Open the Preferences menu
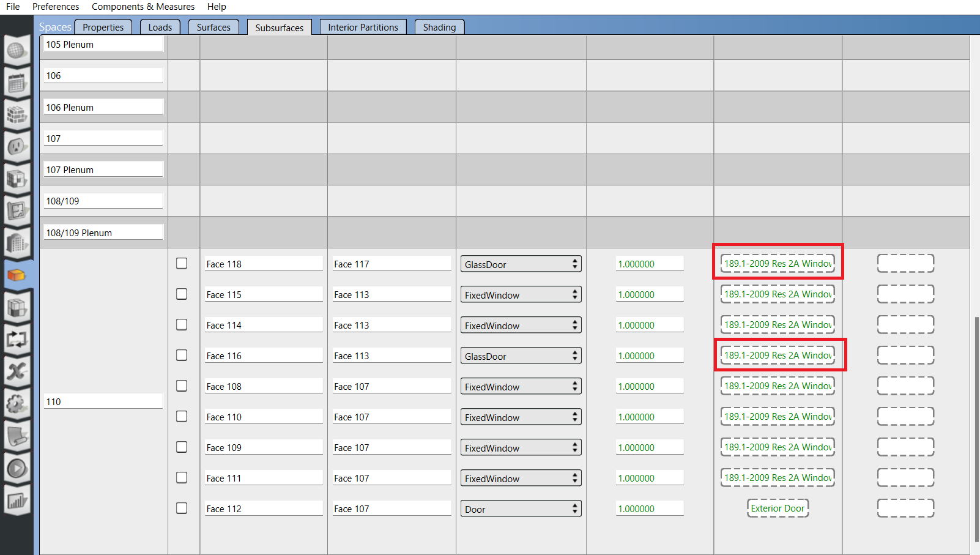This screenshot has height=555, width=980. pos(56,7)
